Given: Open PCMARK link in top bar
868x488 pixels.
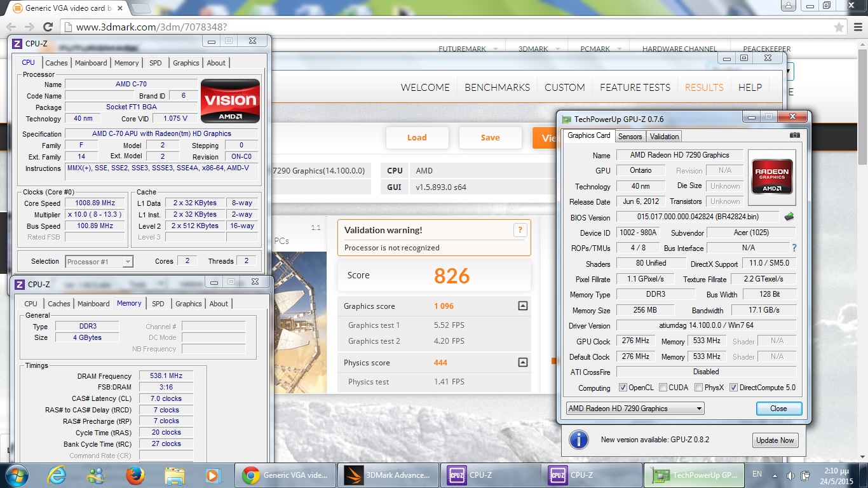Looking at the screenshot, I should (595, 49).
